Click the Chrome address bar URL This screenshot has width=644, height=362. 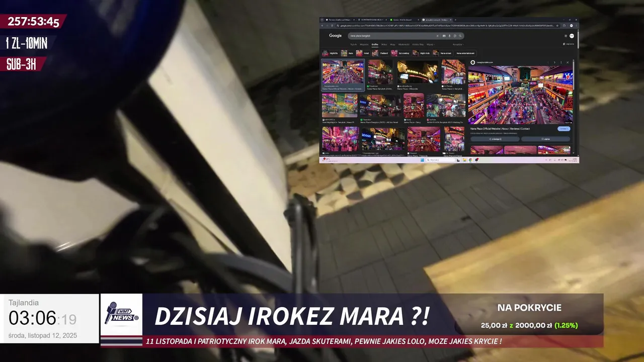pyautogui.click(x=446, y=26)
